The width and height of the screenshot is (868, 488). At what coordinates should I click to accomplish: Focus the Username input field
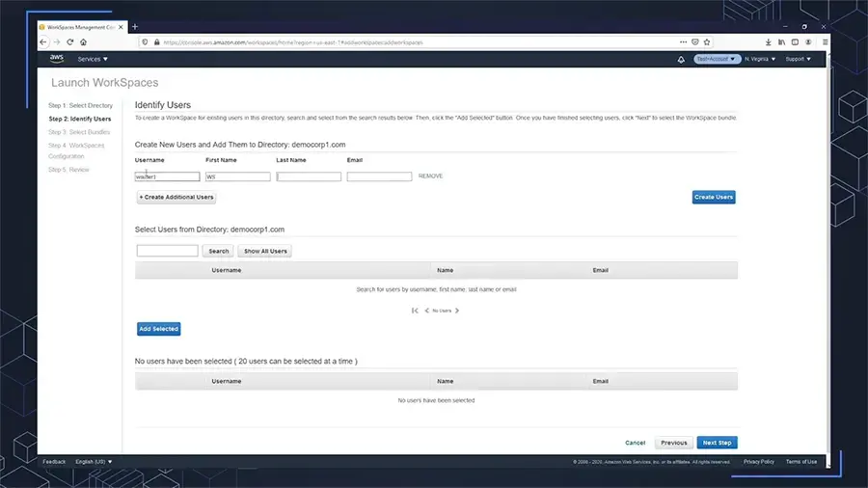pyautogui.click(x=167, y=176)
